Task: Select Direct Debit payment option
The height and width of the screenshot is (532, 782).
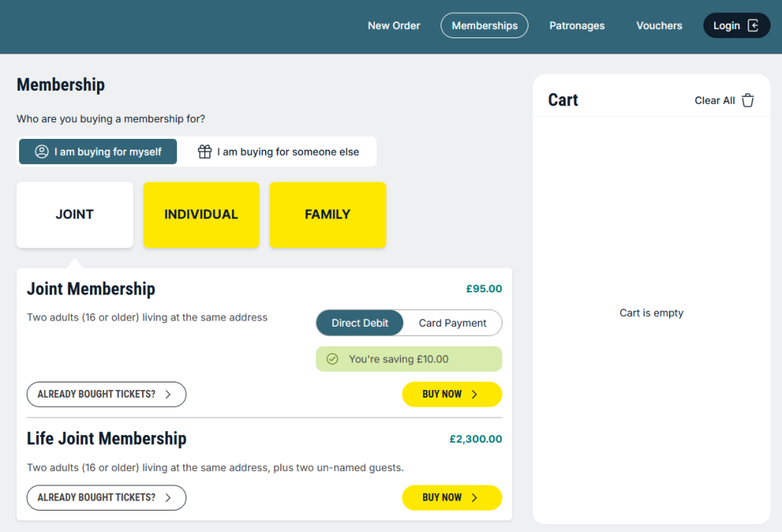Action: tap(360, 323)
